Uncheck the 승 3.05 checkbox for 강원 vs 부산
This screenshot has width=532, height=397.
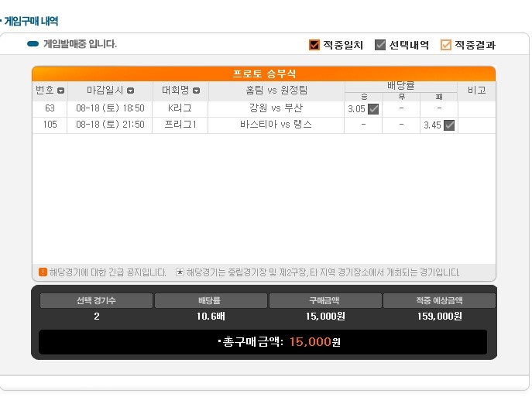pyautogui.click(x=373, y=109)
